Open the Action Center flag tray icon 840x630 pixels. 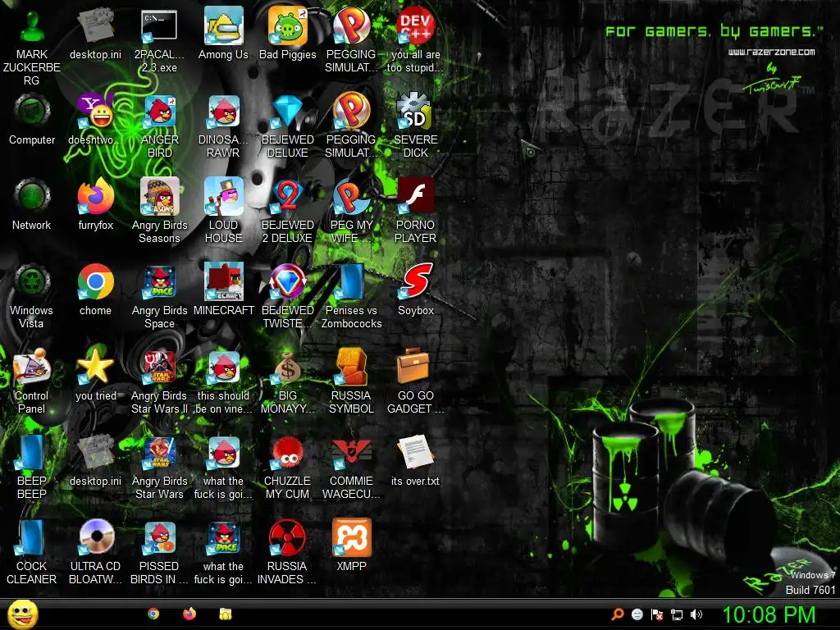657,614
